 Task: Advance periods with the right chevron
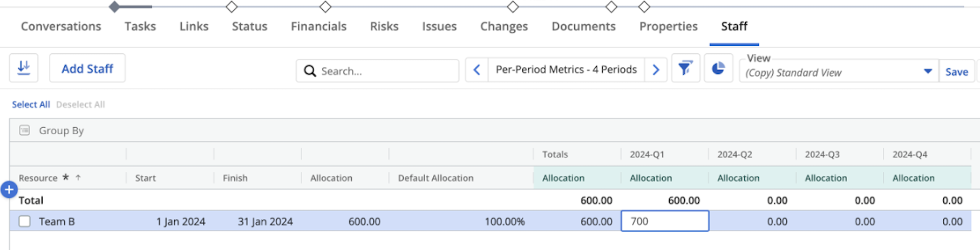(656, 70)
